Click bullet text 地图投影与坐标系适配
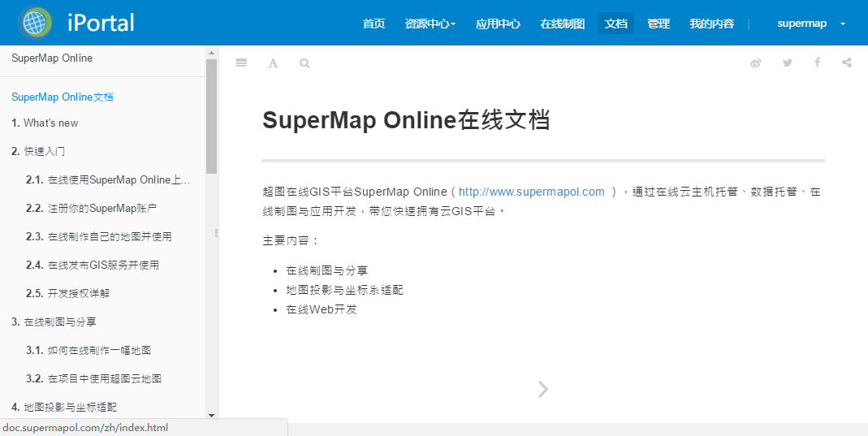 345,290
